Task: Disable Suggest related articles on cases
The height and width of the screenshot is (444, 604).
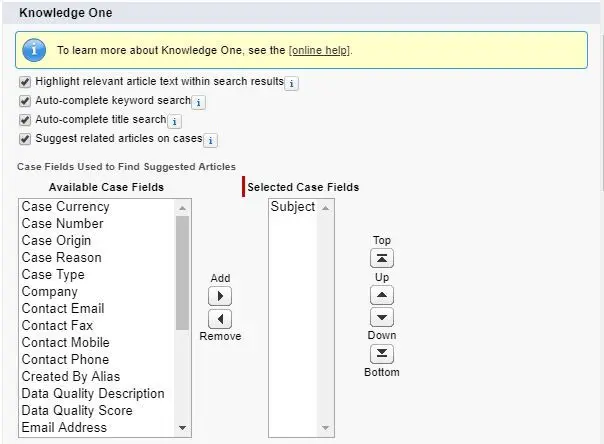Action: [x=25, y=139]
